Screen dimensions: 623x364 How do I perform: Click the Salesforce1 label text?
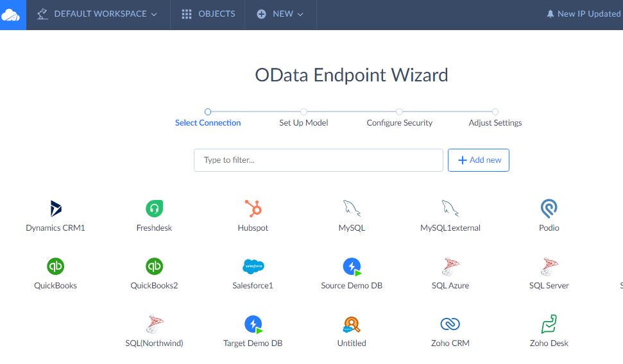253,285
